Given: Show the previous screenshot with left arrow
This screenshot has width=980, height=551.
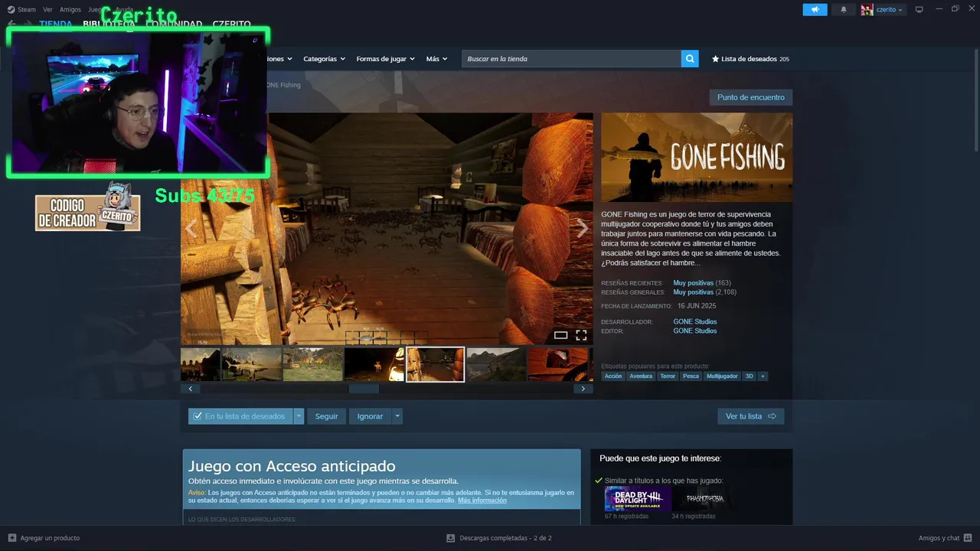Looking at the screenshot, I should coord(191,228).
